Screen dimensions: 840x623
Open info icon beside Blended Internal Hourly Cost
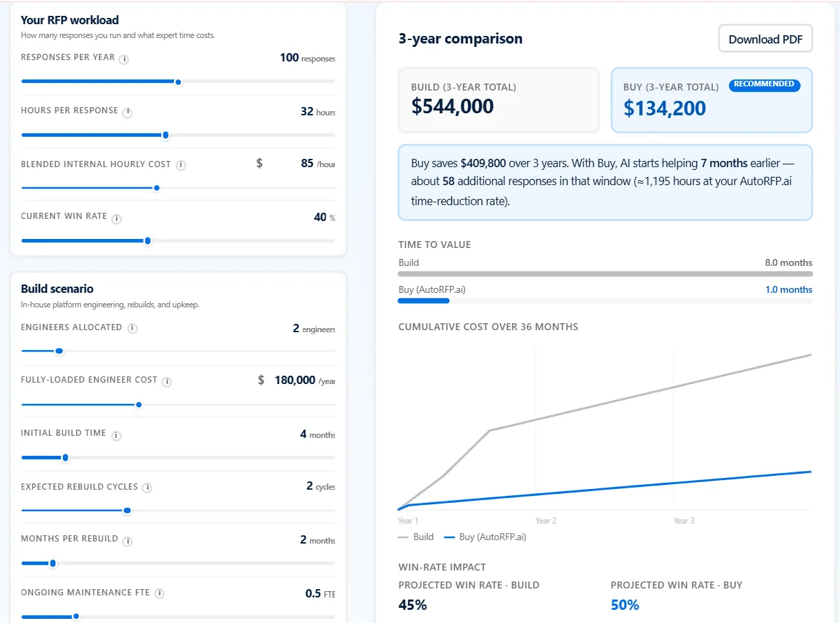(181, 166)
